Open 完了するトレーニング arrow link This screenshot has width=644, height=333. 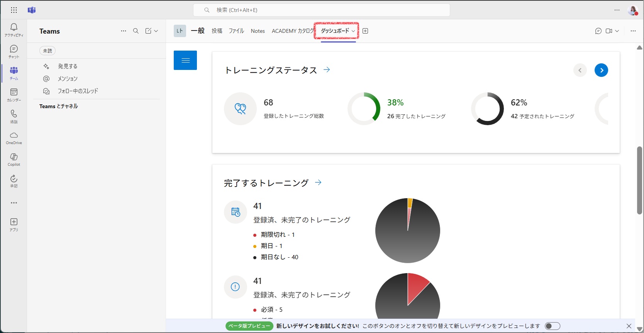318,182
